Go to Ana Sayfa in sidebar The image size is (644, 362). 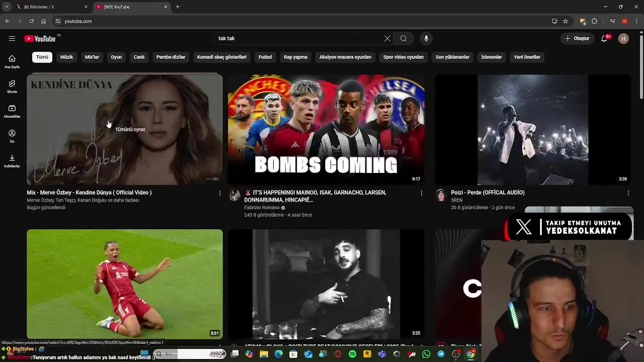coord(12,62)
